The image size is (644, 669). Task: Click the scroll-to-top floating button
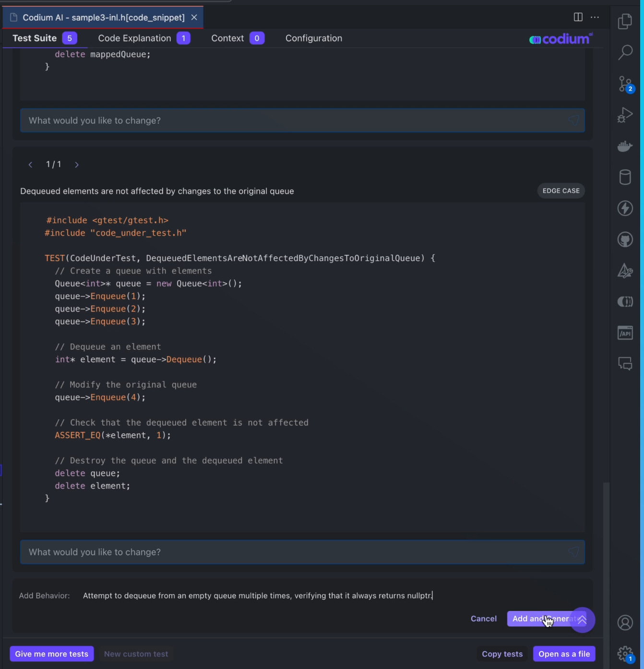click(x=582, y=620)
